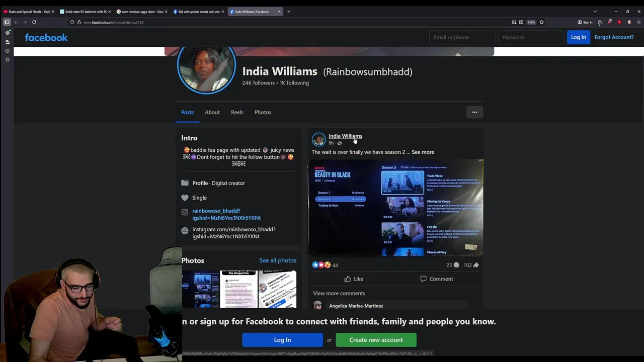Click Create new account button
The image size is (644, 362).
(x=376, y=340)
